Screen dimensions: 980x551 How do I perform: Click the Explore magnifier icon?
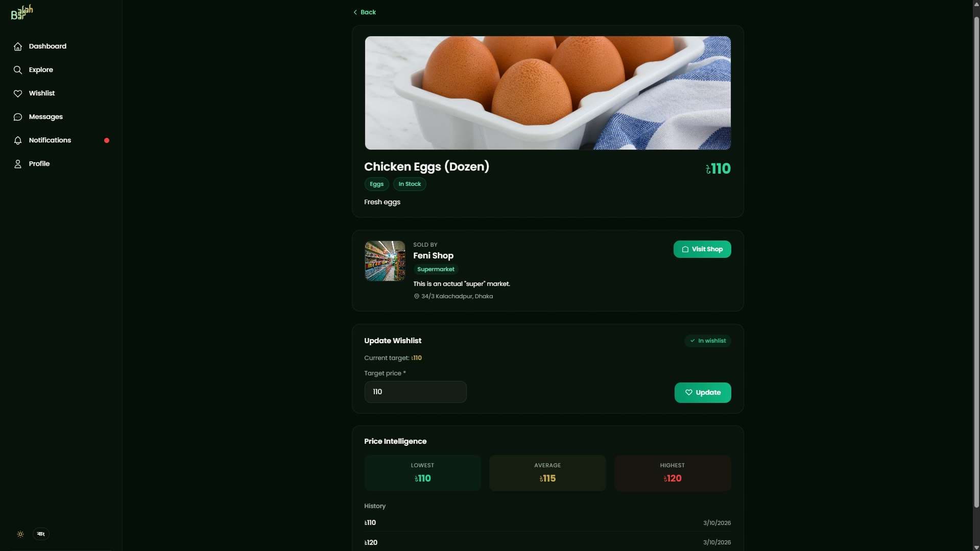point(18,70)
